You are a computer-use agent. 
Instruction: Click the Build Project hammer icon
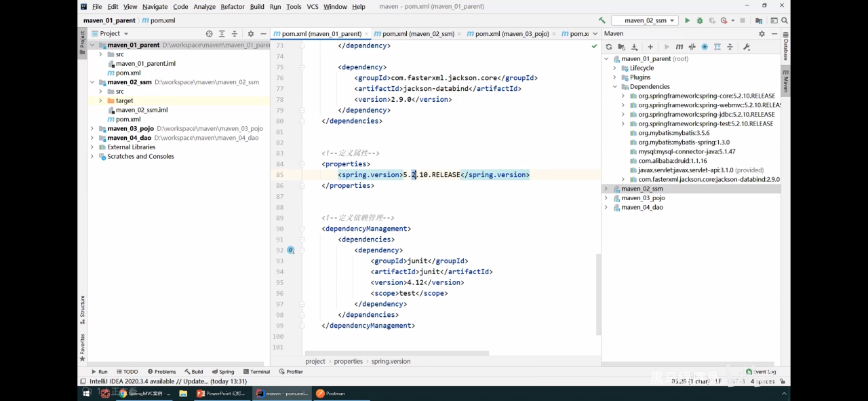(x=601, y=20)
